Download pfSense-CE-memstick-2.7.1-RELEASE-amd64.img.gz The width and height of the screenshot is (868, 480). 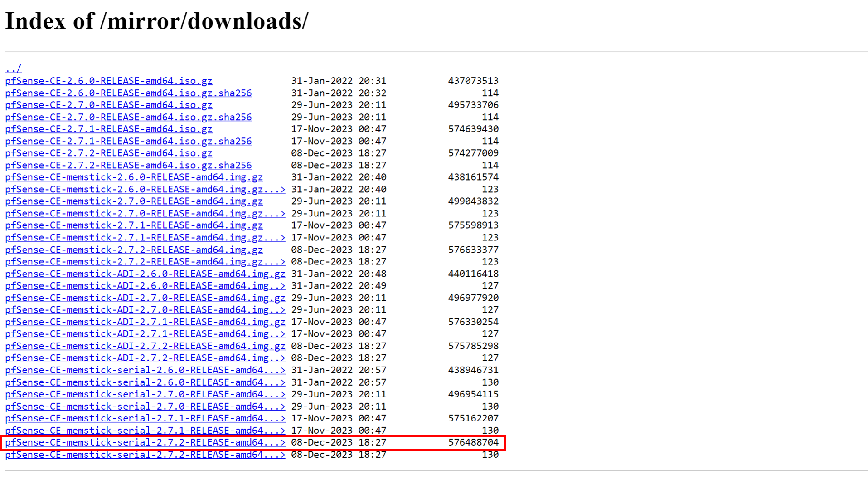click(x=134, y=225)
